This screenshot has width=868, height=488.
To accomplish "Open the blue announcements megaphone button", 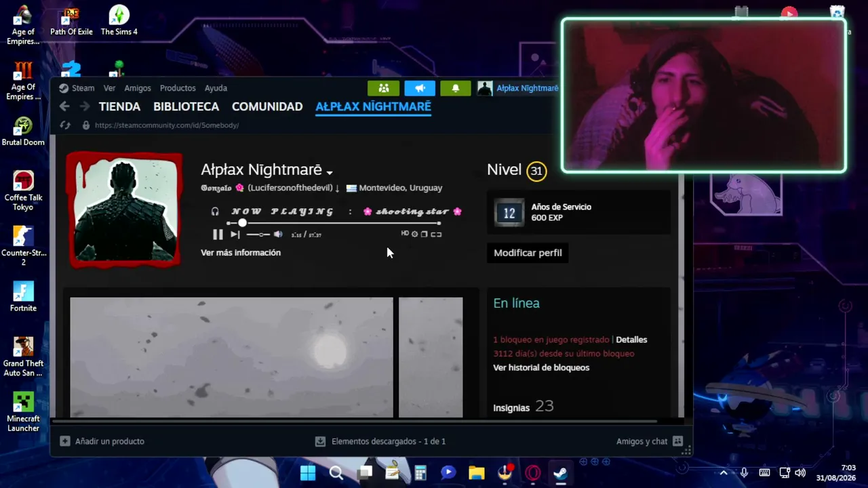I will (420, 88).
